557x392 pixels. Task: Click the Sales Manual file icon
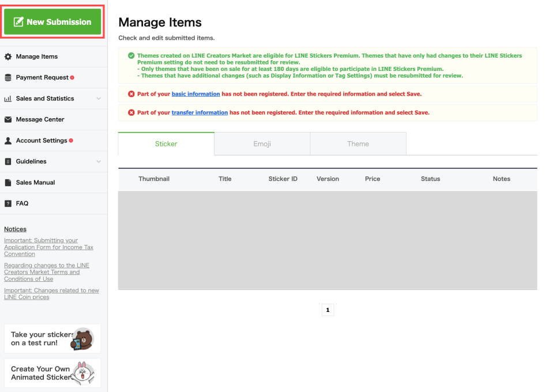coord(8,183)
